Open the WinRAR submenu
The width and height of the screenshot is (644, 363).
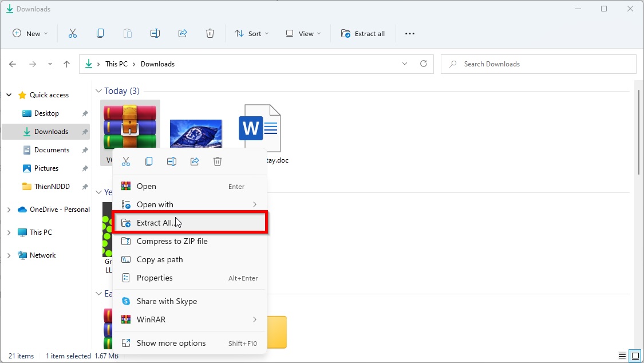pyautogui.click(x=189, y=319)
